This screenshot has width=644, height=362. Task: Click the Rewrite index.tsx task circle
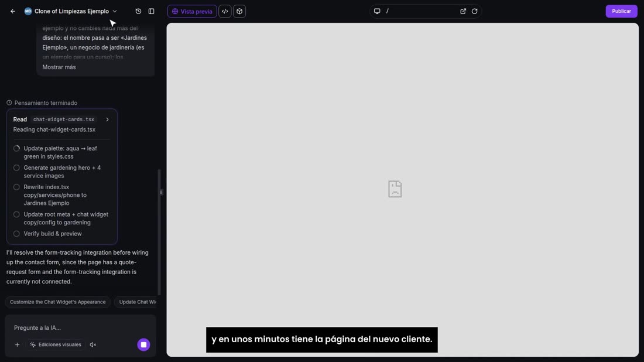[x=16, y=187]
